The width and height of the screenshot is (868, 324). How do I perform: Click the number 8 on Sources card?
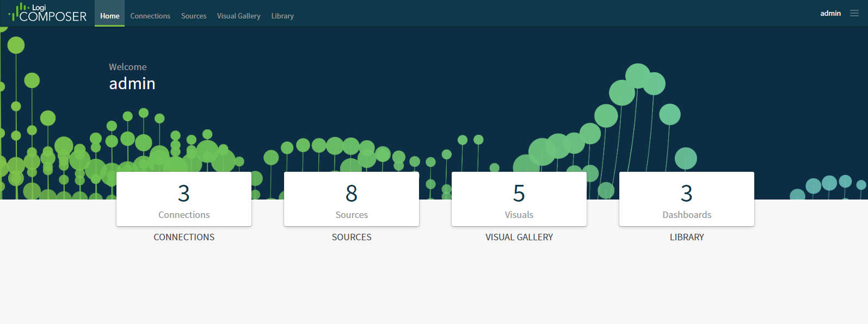tap(352, 194)
